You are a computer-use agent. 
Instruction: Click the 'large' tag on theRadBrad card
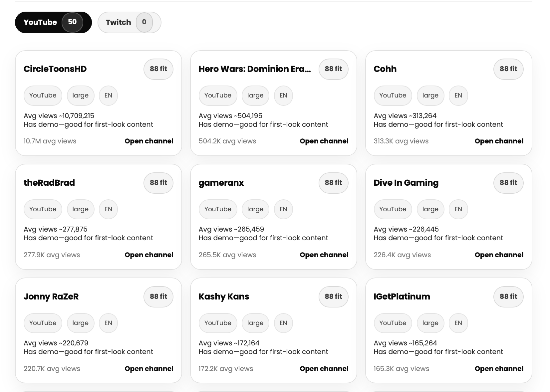[81, 209]
